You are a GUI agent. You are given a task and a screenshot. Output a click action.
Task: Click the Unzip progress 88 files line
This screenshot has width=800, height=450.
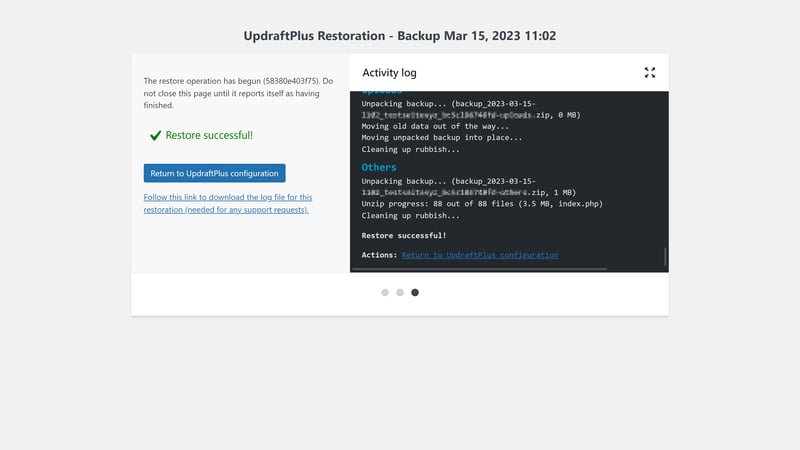(475, 203)
